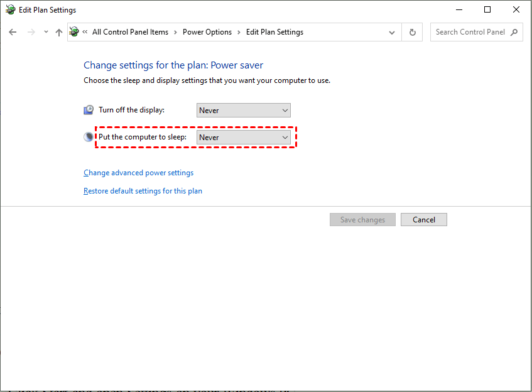Click the forward navigation arrow
The image size is (532, 392).
tap(31, 32)
